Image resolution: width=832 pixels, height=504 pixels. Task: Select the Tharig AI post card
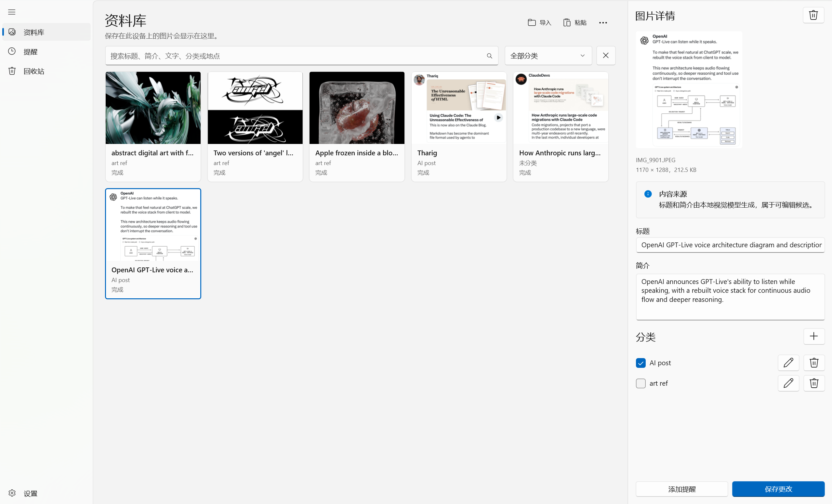[459, 127]
